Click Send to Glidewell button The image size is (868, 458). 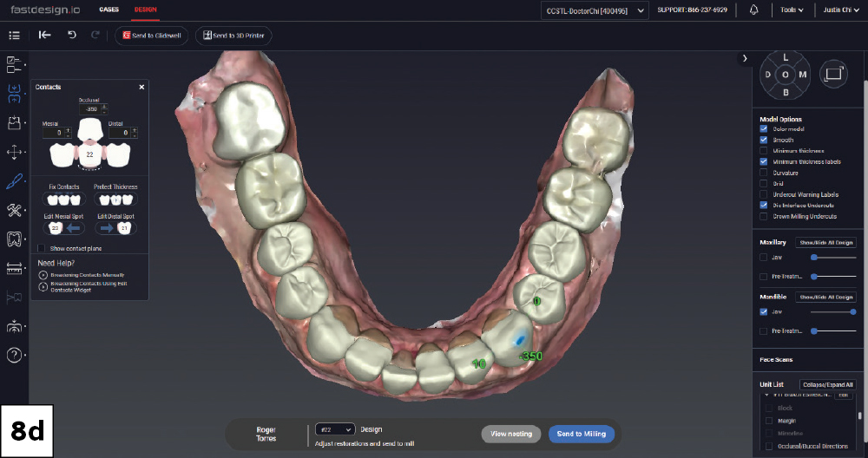152,36
